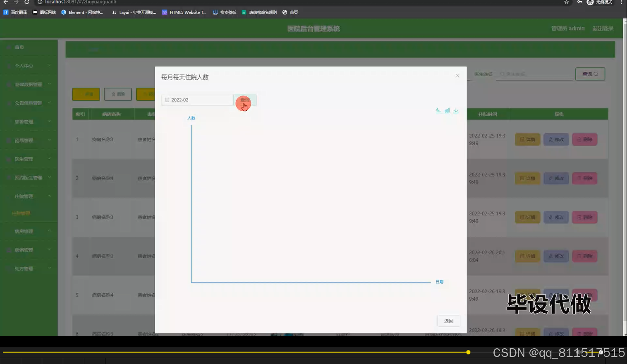This screenshot has width=627, height=364.
Task: Click the 病房名称 column header
Action: pos(111,114)
